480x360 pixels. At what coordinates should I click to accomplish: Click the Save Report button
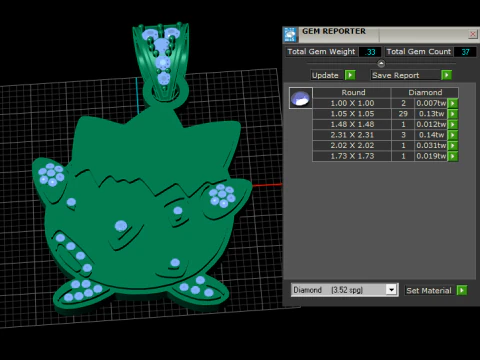tap(405, 75)
